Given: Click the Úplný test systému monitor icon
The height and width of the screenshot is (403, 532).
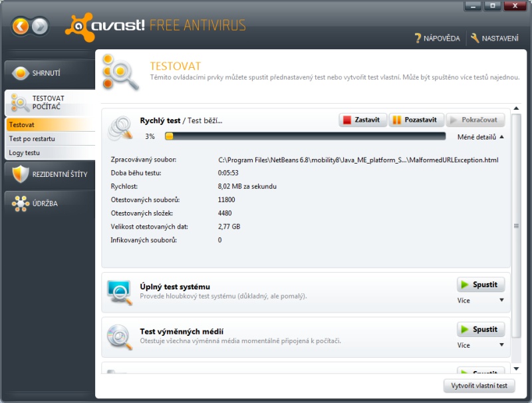Looking at the screenshot, I should (x=120, y=292).
